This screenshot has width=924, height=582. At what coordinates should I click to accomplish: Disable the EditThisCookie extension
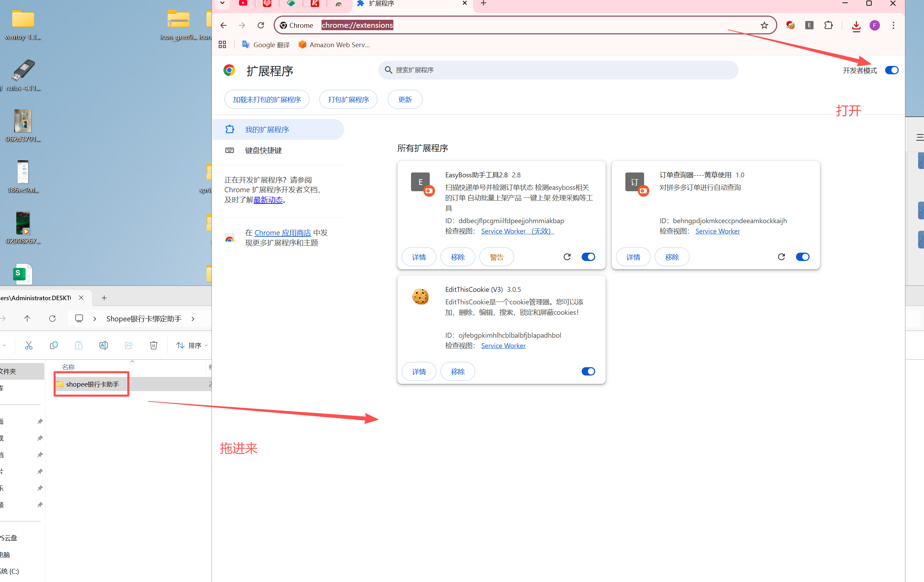588,371
